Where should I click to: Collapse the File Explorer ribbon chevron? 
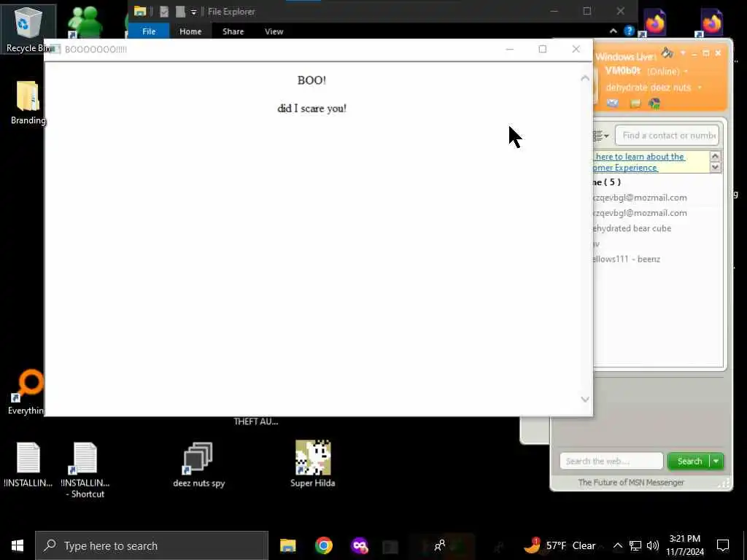point(613,31)
